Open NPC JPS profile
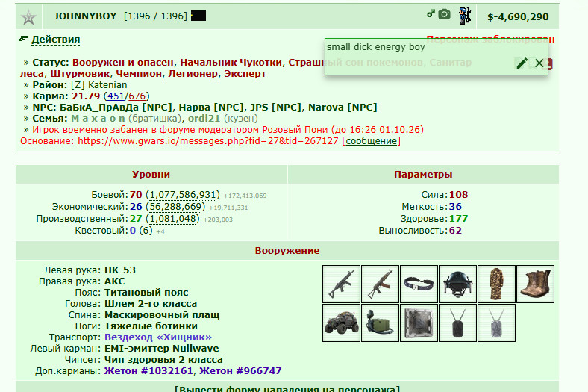The height and width of the screenshot is (392, 588). point(276,108)
